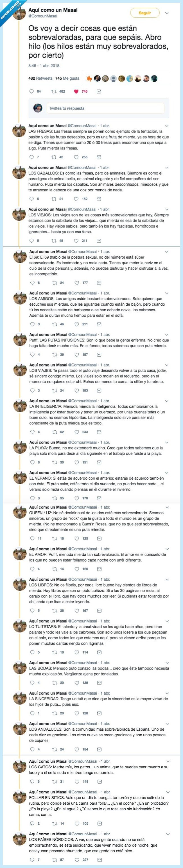183x868 pixels.
Task: Click the Twittea tu respuesta field
Action: [x=101, y=109]
